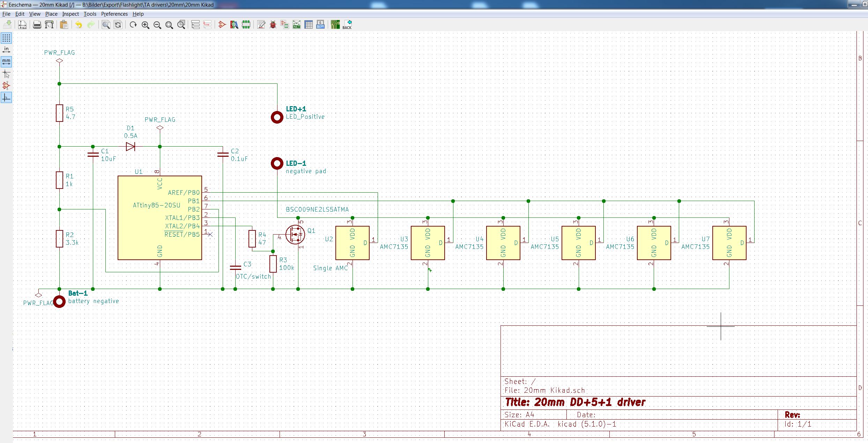
Task: Click the Leave Sheet icon
Action: 208,24
